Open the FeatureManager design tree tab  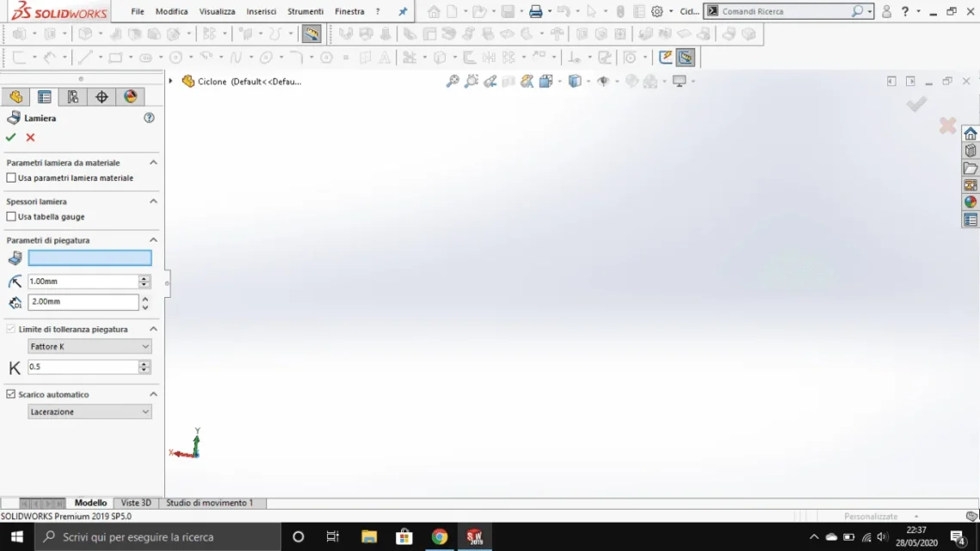coord(15,97)
